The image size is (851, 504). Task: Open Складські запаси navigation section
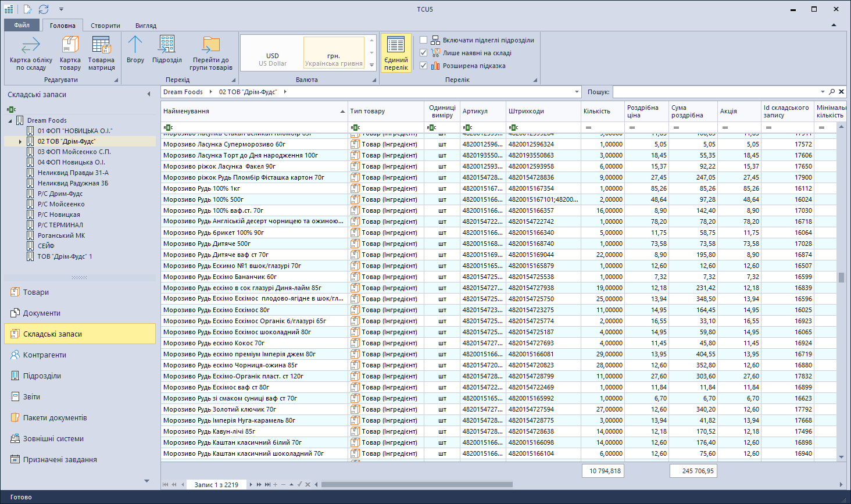point(80,334)
